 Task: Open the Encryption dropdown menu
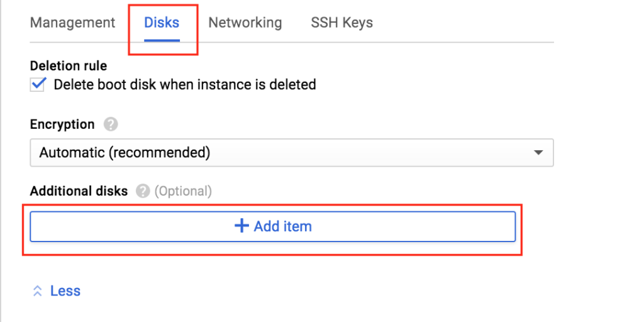pos(292,153)
